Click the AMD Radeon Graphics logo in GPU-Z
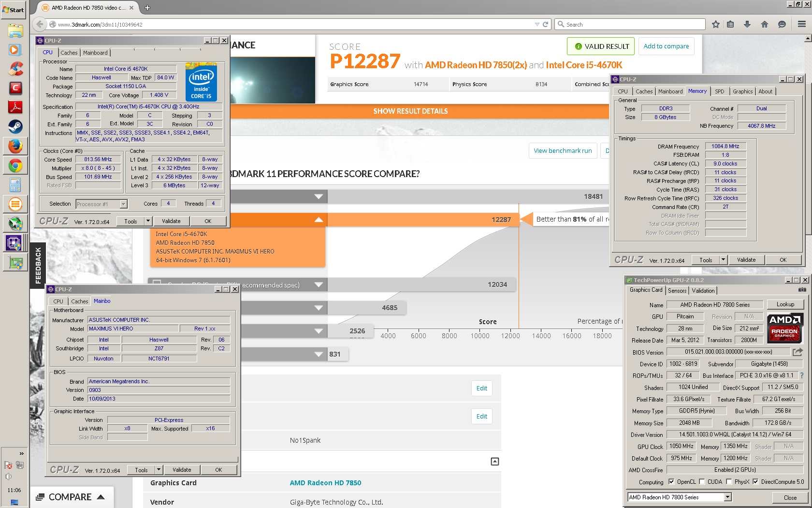 click(784, 328)
